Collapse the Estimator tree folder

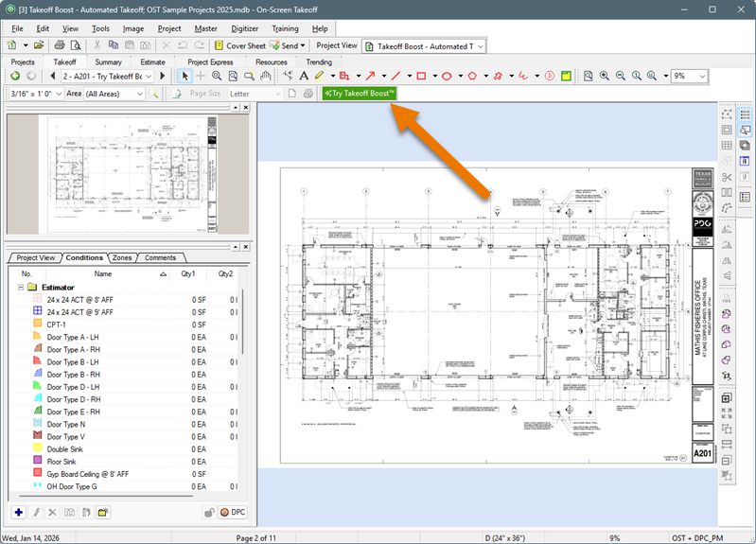click(19, 287)
